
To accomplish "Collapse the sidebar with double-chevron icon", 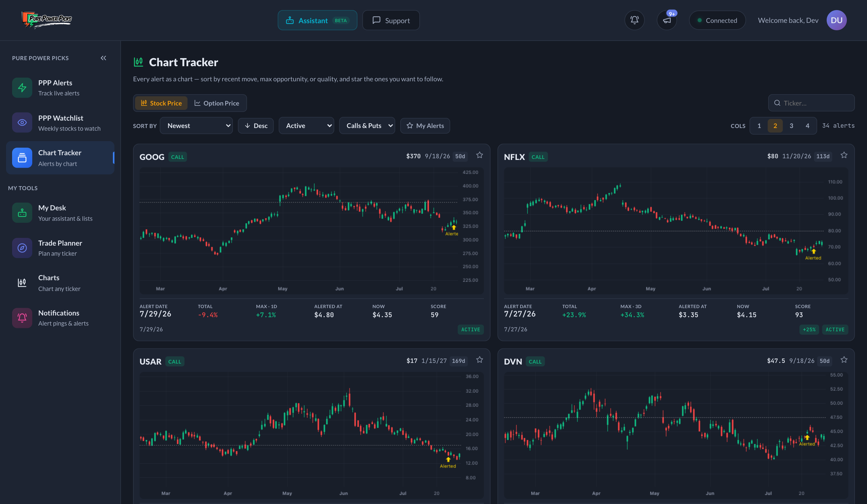I will tap(103, 58).
